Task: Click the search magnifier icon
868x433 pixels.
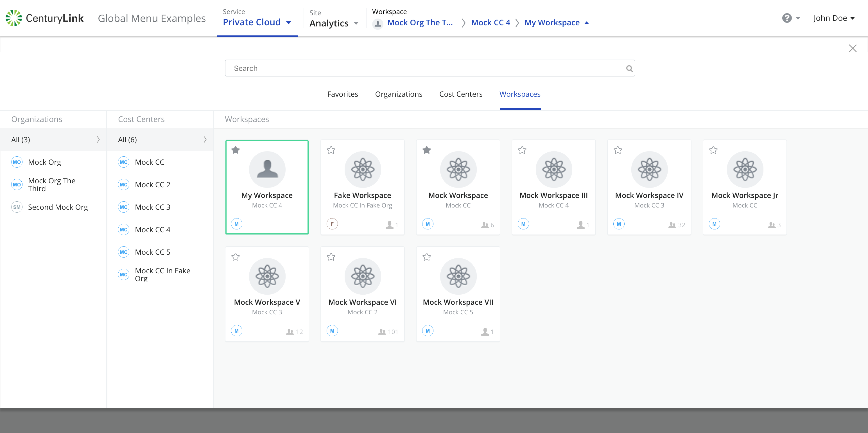Action: [x=629, y=68]
